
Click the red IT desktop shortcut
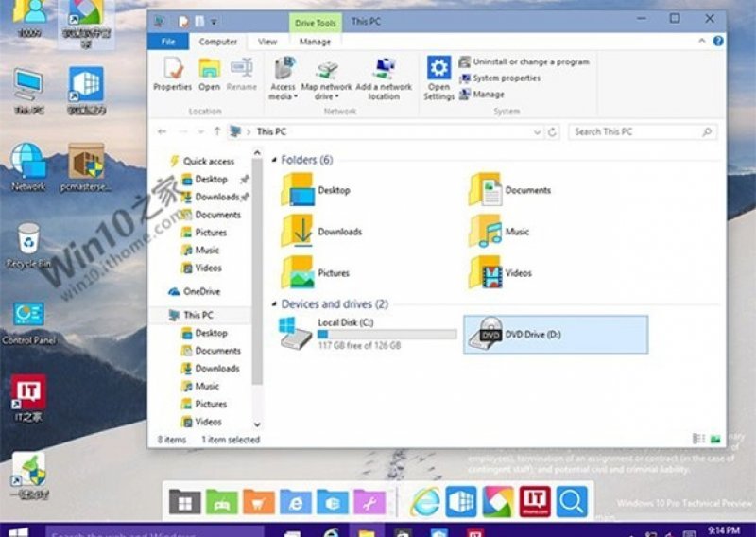pyautogui.click(x=28, y=399)
